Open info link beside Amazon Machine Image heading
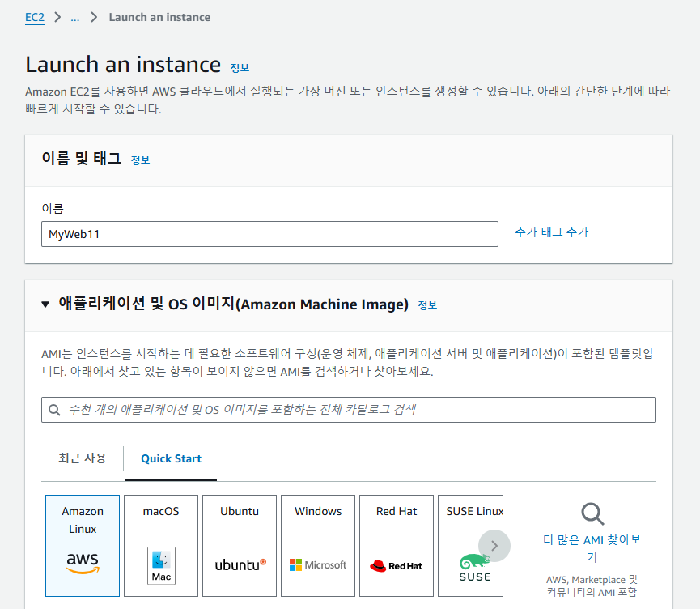The width and height of the screenshot is (700, 609). tap(427, 305)
